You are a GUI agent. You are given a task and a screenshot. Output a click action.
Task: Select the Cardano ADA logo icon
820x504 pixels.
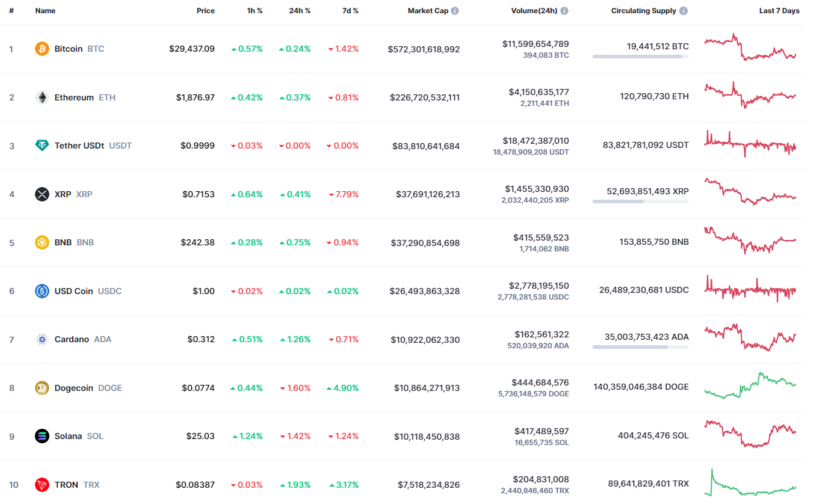coord(41,339)
